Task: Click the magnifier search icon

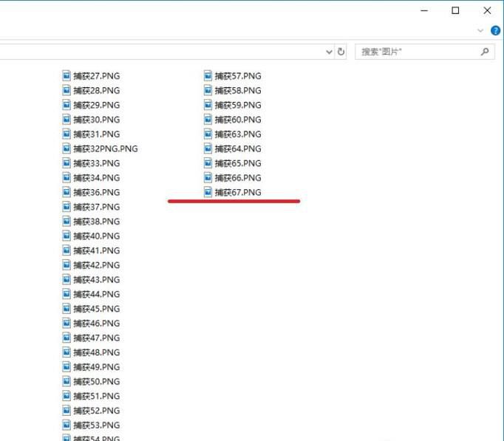Action: (485, 52)
